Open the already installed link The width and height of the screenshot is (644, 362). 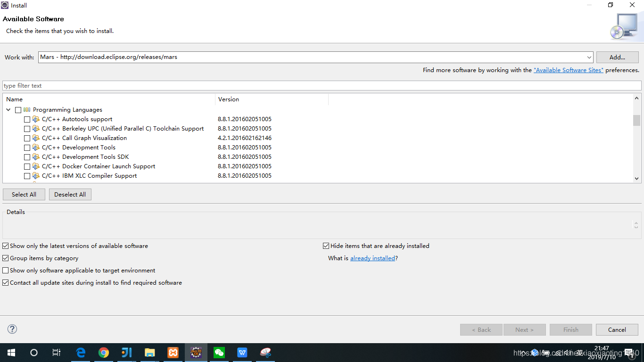(372, 258)
